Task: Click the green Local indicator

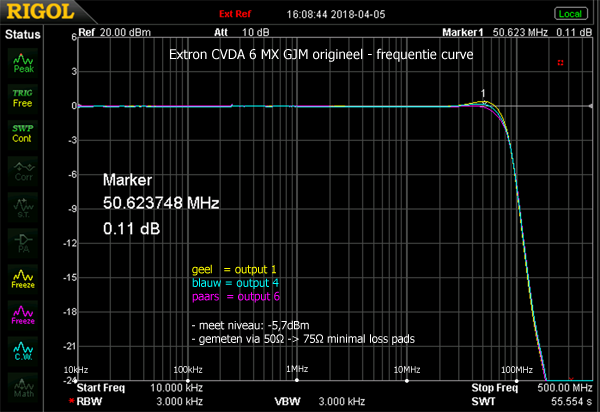Action: [x=571, y=14]
